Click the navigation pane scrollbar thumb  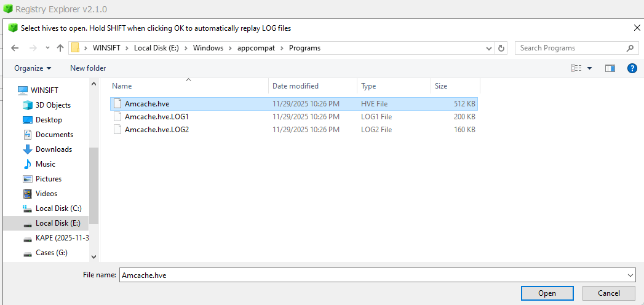tap(94, 186)
